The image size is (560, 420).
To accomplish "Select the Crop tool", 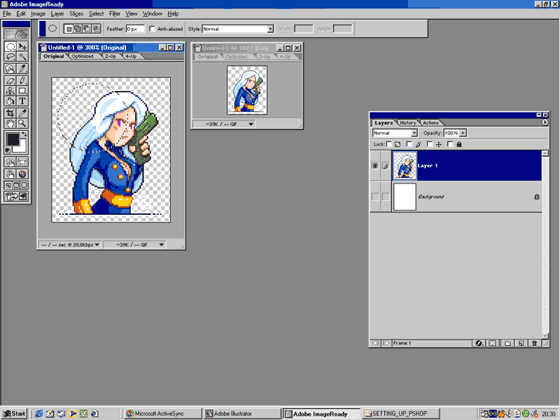I will (x=10, y=113).
